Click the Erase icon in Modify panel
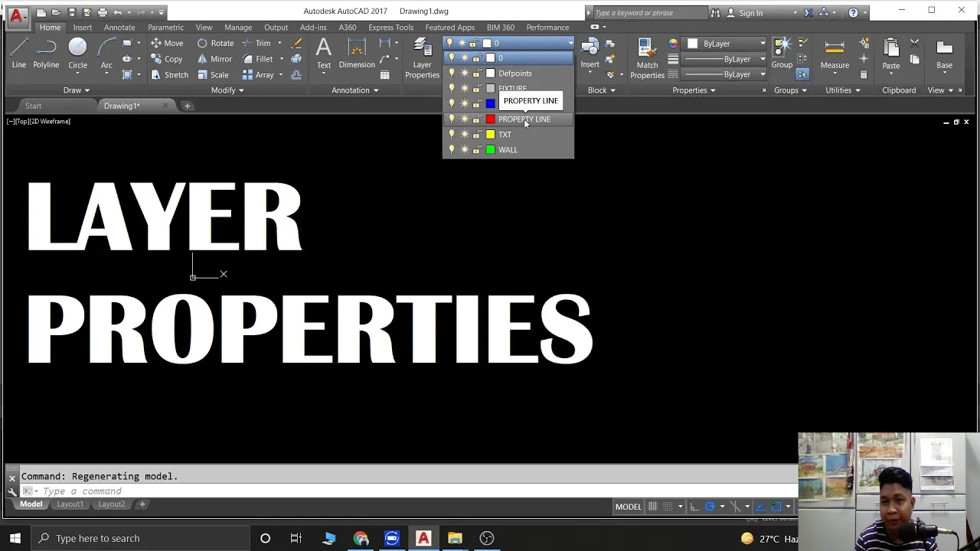The image size is (980, 551). [296, 44]
